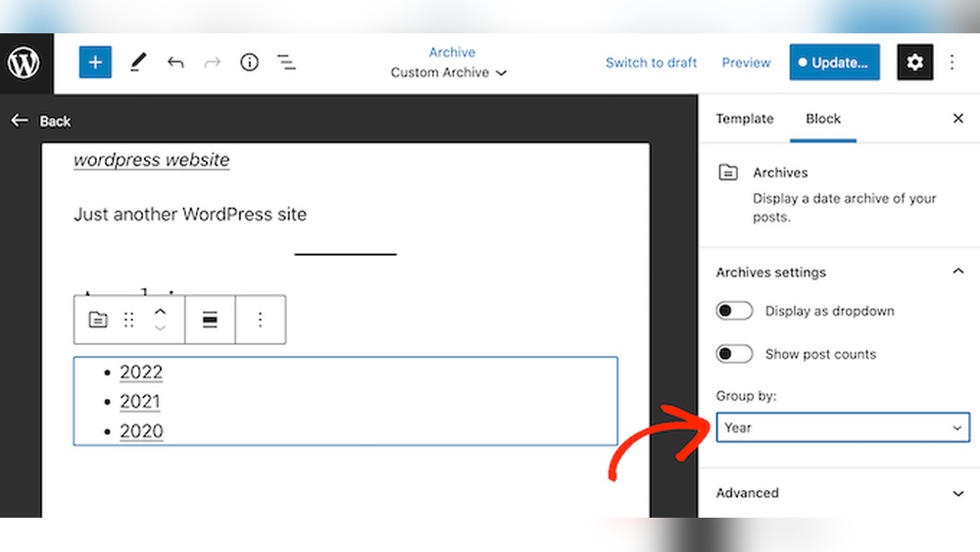
Task: Click Switch to draft
Action: (x=651, y=63)
